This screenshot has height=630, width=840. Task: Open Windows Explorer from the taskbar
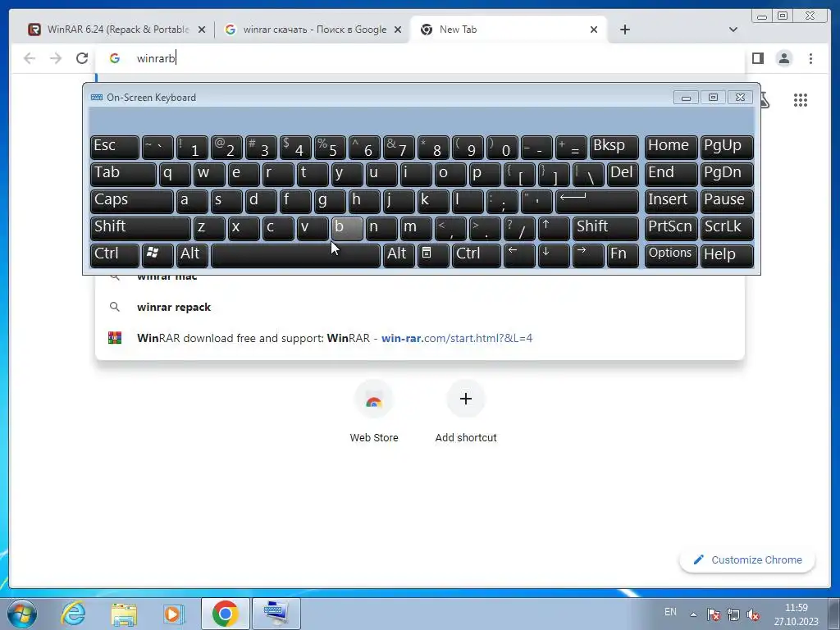124,614
